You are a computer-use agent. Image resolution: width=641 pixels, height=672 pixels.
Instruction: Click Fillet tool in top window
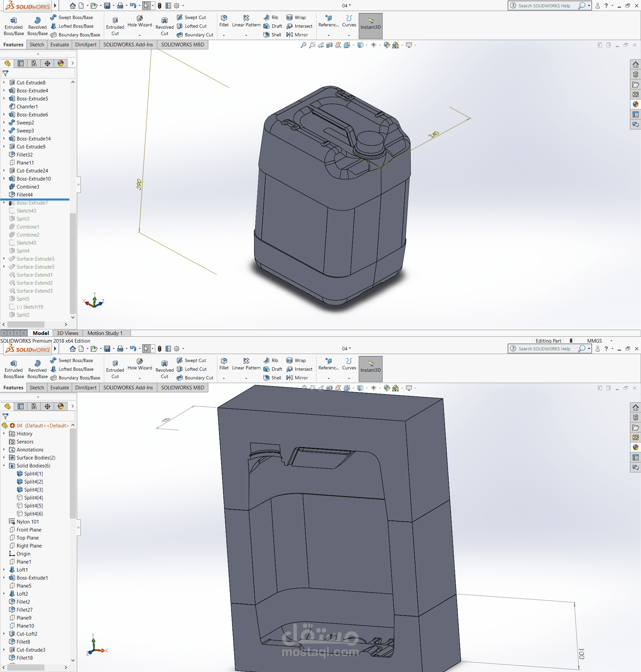(x=224, y=21)
